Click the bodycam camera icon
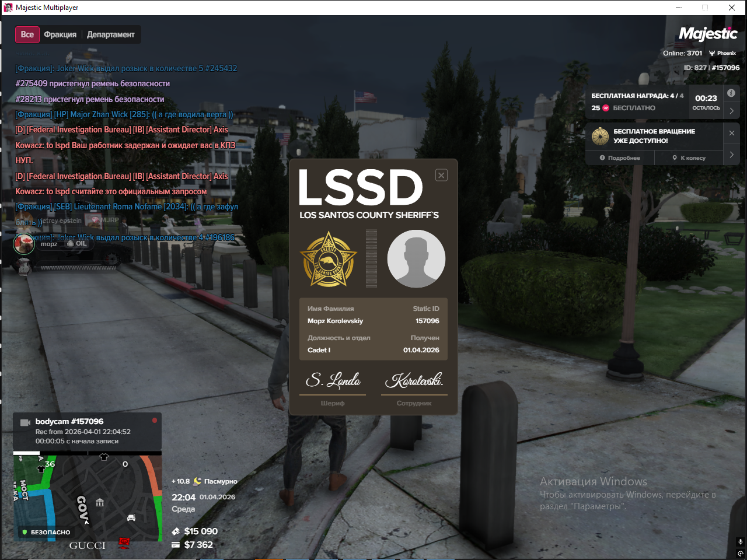747x560 pixels. coord(26,422)
